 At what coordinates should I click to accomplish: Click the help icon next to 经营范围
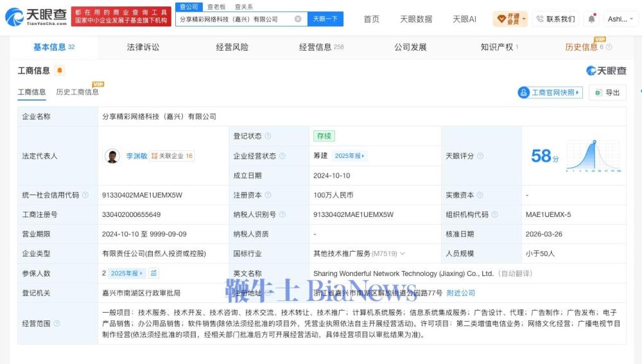(x=57, y=324)
